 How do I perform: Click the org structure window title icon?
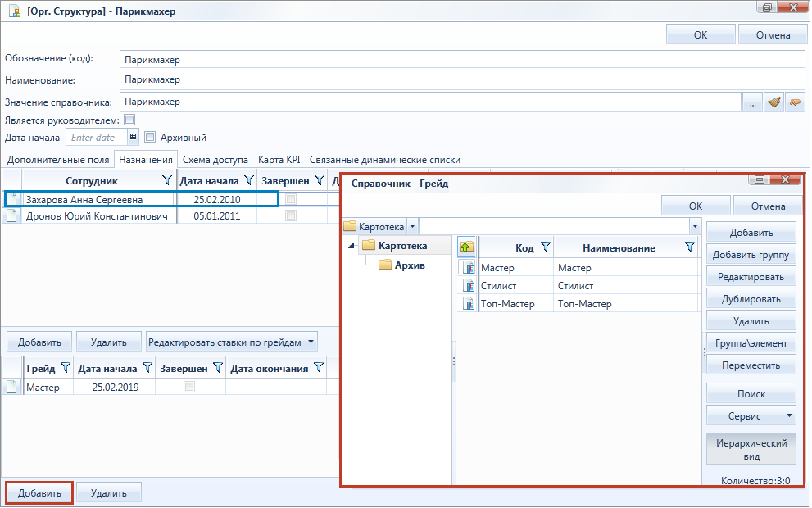pyautogui.click(x=15, y=11)
